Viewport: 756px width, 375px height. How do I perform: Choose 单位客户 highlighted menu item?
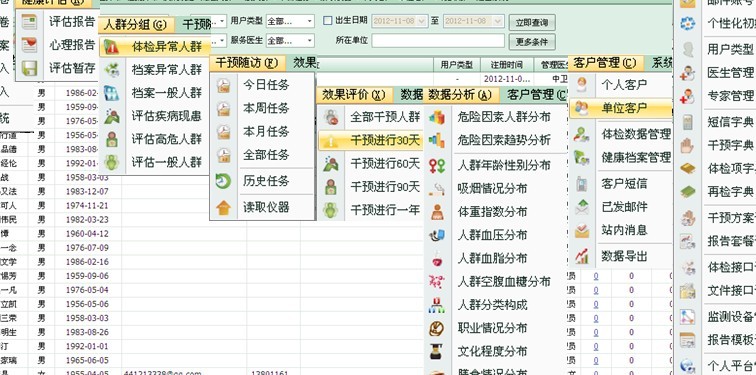point(621,109)
